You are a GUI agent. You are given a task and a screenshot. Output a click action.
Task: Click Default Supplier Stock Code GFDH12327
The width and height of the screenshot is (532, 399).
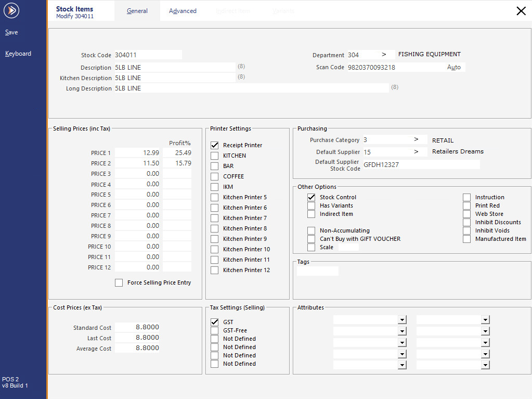click(421, 164)
